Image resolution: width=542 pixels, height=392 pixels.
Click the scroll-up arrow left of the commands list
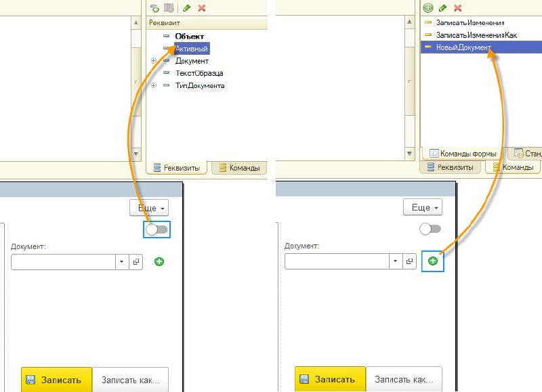pos(410,22)
